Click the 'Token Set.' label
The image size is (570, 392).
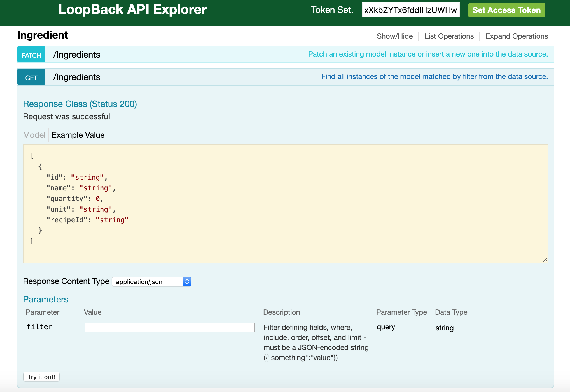(x=332, y=10)
